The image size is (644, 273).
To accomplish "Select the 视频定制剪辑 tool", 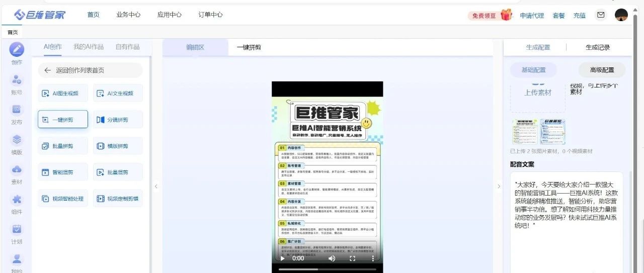I will pos(118,199).
